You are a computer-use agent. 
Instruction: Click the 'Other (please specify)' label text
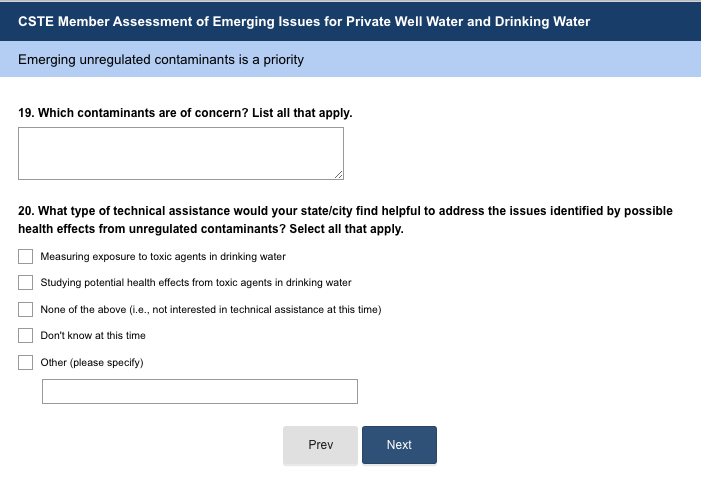pos(92,362)
